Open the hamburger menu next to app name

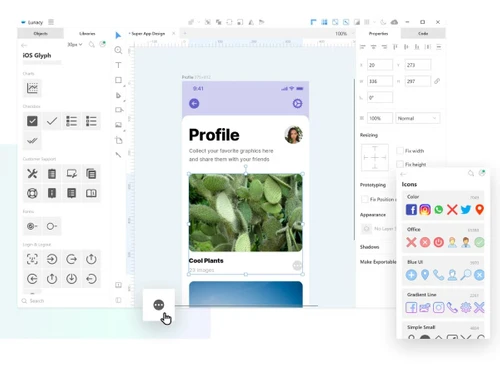(51, 22)
